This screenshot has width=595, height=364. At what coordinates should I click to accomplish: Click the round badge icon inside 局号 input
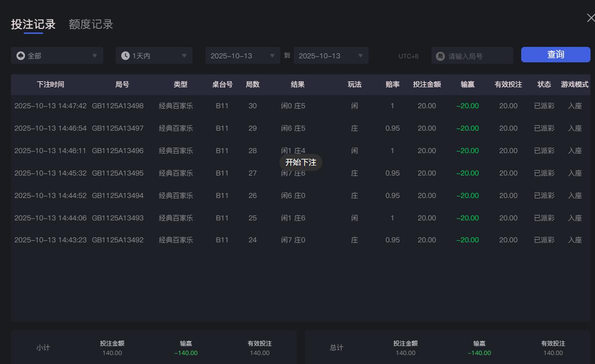(439, 55)
